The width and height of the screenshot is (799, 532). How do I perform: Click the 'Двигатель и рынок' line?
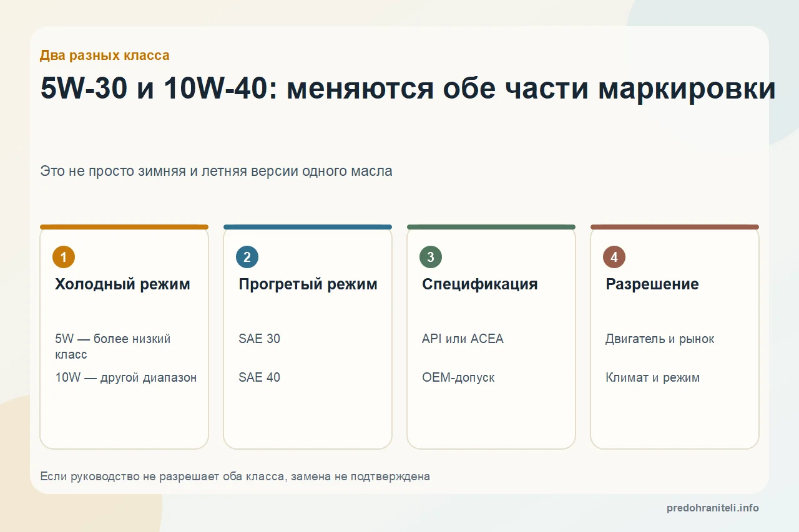[660, 339]
